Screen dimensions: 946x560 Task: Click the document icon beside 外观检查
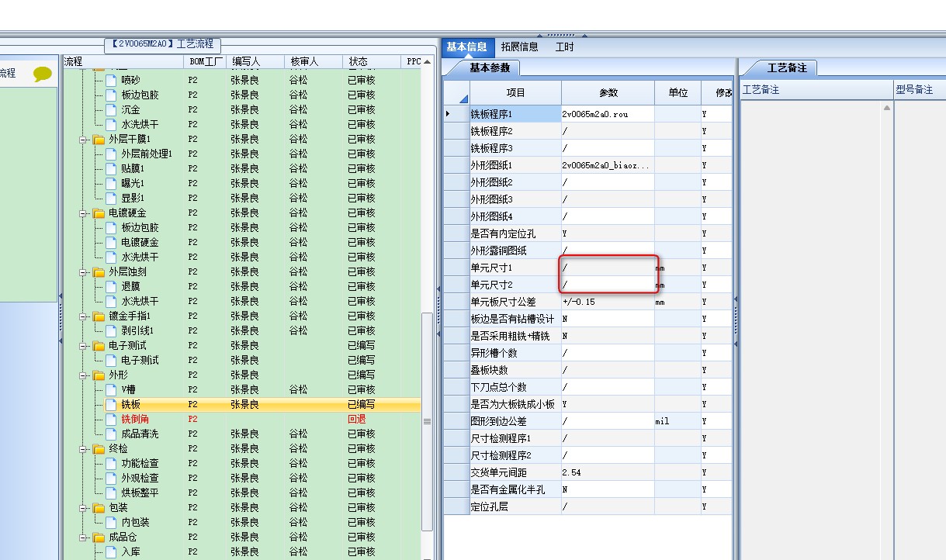(x=111, y=478)
